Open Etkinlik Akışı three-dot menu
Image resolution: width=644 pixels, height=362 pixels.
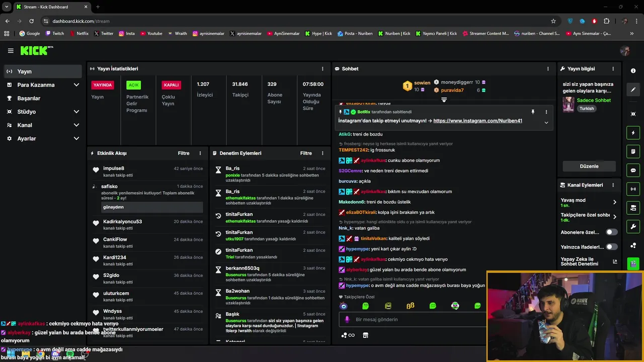[200, 153]
